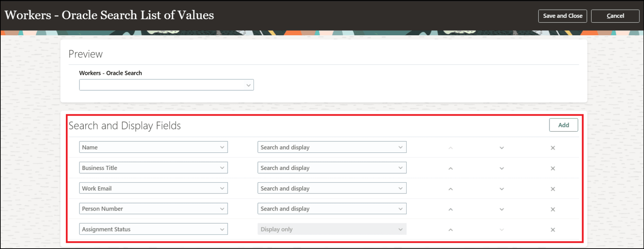Move Assignment Status row up
The width and height of the screenshot is (644, 249).
[450, 230]
